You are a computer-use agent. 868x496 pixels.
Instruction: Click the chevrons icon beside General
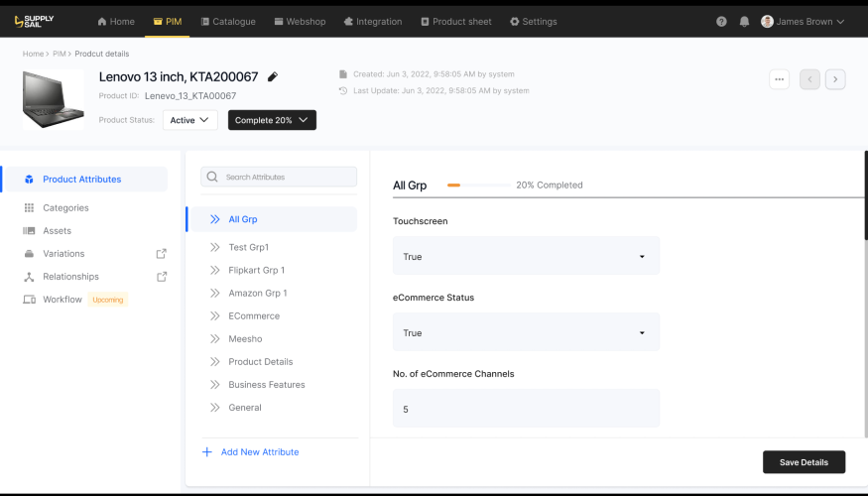coord(215,408)
